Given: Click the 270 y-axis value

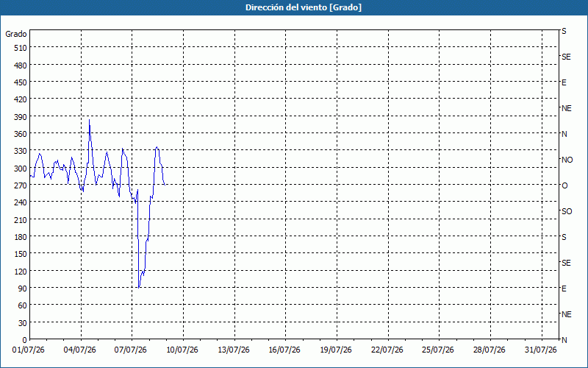Looking at the screenshot, I should tap(21, 185).
